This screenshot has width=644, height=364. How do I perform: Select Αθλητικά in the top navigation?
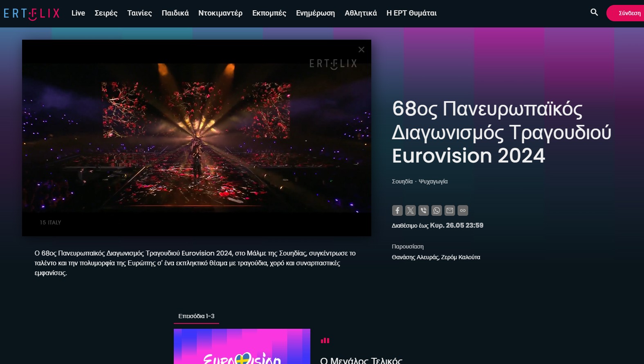(361, 13)
